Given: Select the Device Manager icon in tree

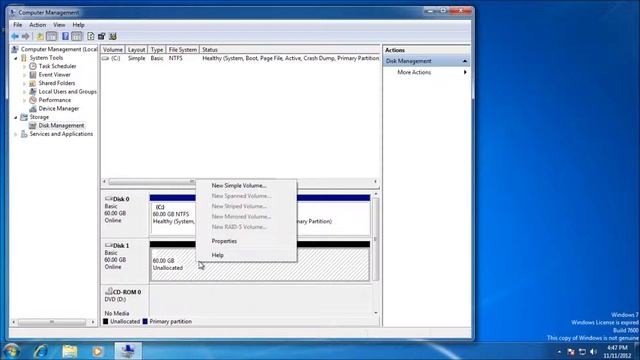Looking at the screenshot, I should point(33,109).
